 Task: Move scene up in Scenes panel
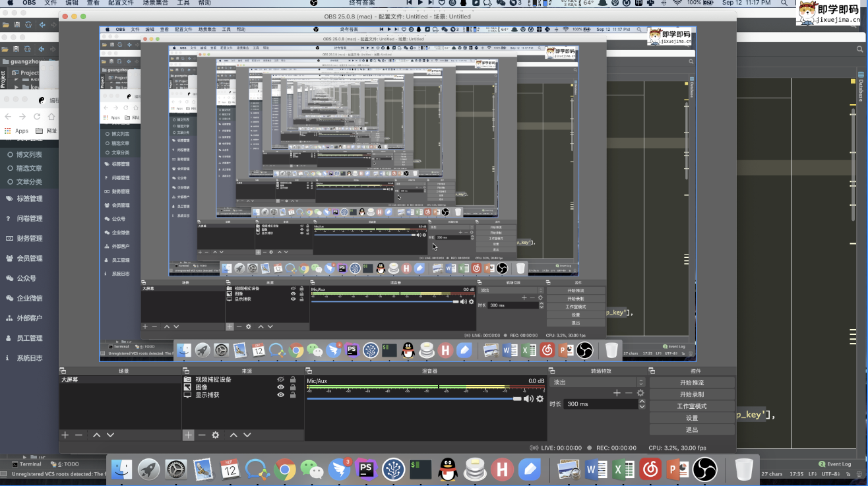[97, 435]
